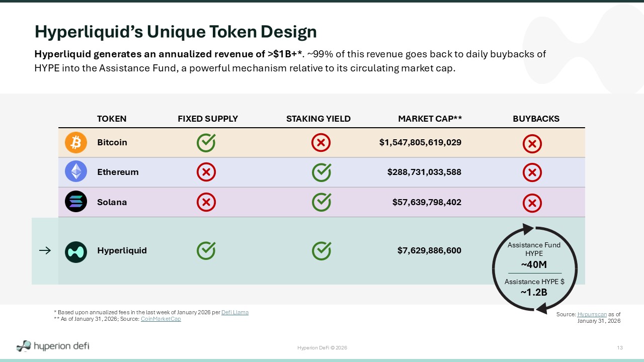Image resolution: width=644 pixels, height=362 pixels.
Task: Click the Ethereum logo icon
Action: (76, 172)
